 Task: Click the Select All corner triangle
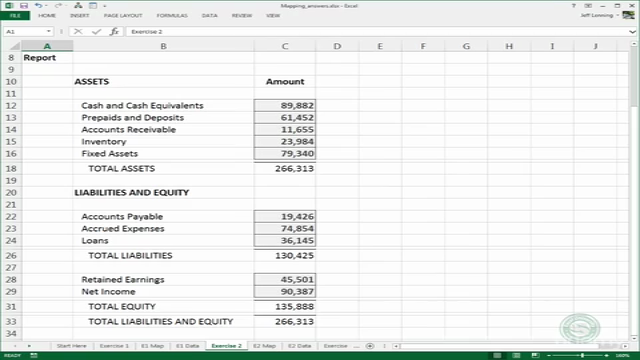click(15, 46)
